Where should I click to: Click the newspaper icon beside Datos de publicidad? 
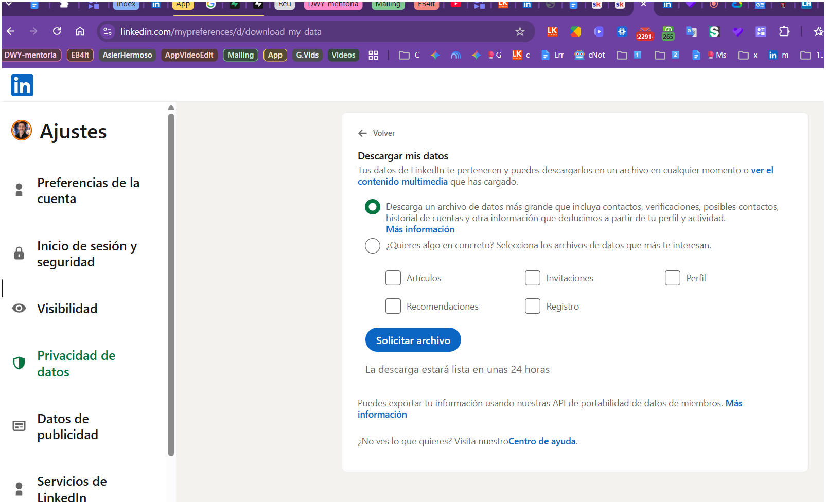(19, 426)
